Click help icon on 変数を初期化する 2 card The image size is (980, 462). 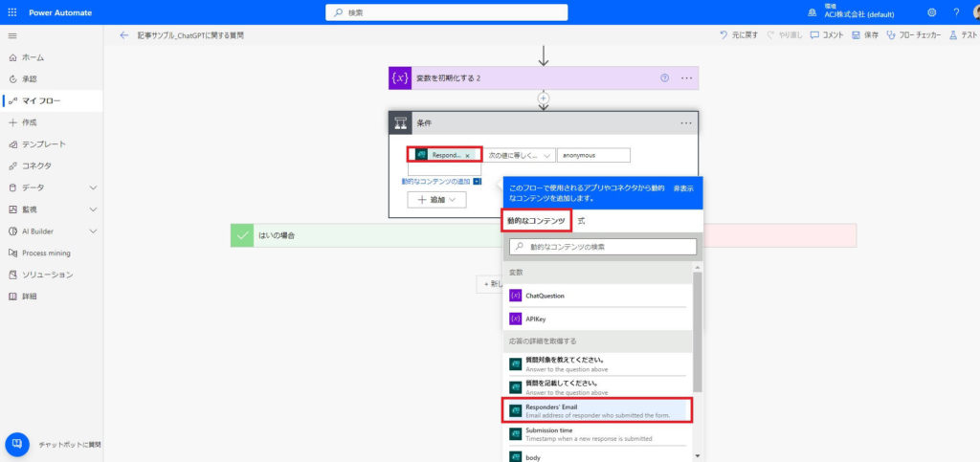pos(664,78)
